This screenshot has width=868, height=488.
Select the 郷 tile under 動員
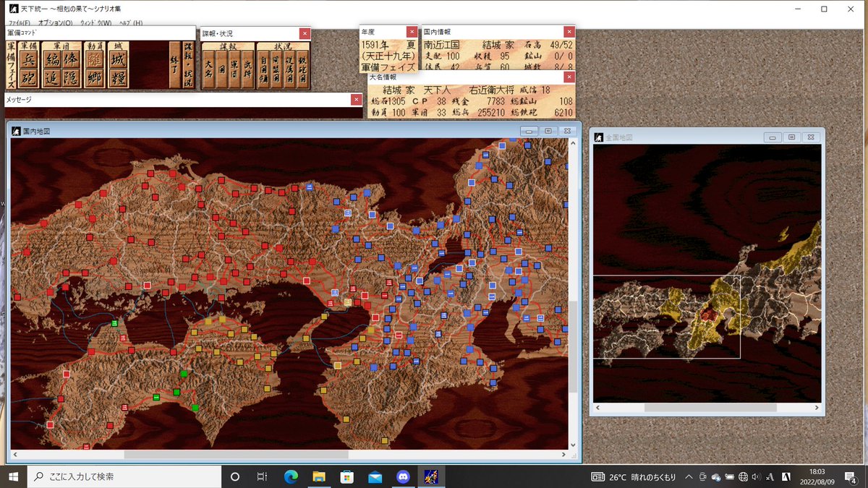[95, 78]
